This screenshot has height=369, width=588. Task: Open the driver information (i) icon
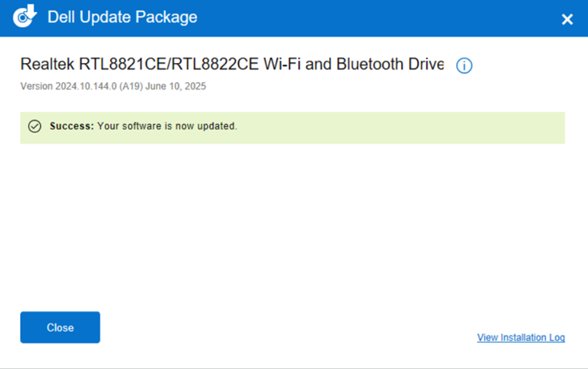click(x=464, y=65)
